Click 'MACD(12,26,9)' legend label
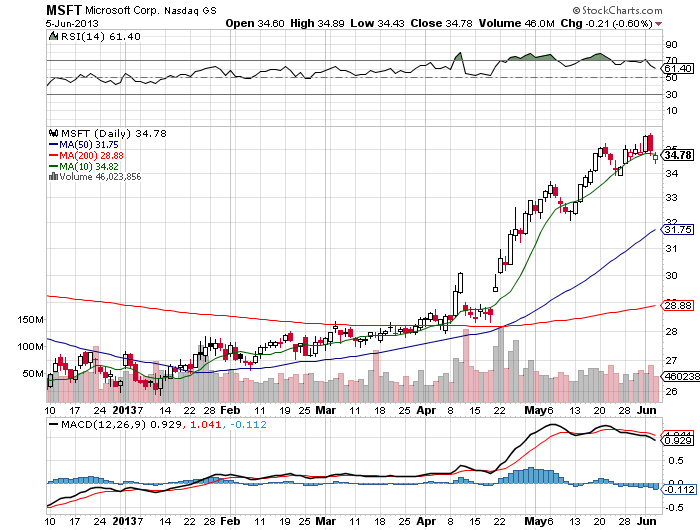The image size is (700, 530). point(104,424)
